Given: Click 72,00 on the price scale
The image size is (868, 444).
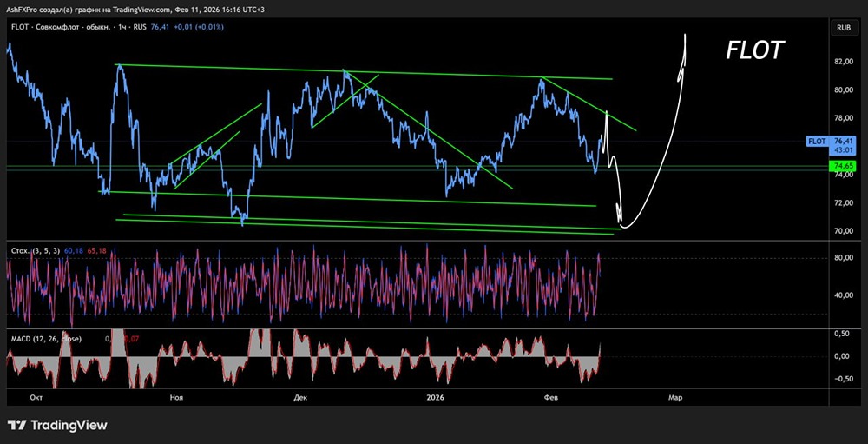Looking at the screenshot, I should (844, 202).
